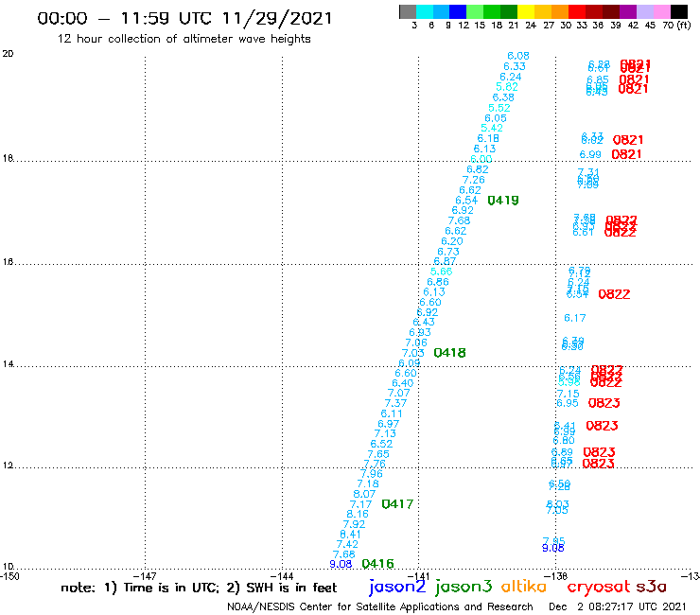The height and width of the screenshot is (615, 700).
Task: Click the wave height value 6.33
Action: click(515, 66)
